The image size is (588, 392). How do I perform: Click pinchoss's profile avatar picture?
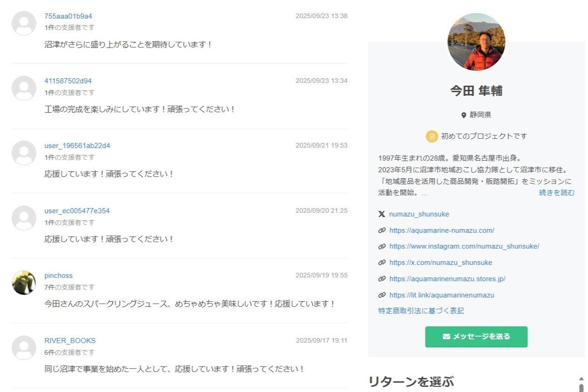[24, 283]
